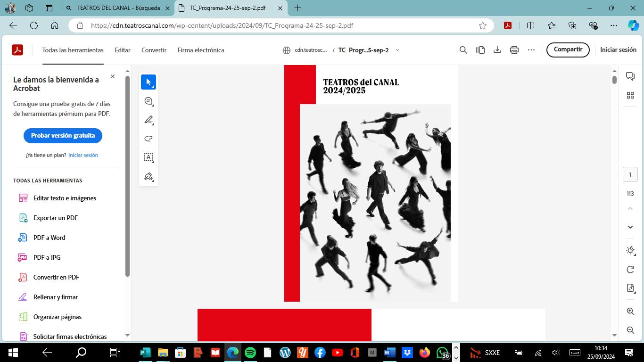Screen dimensions: 644x362
Task: Go to the next page arrow
Action: [630, 227]
